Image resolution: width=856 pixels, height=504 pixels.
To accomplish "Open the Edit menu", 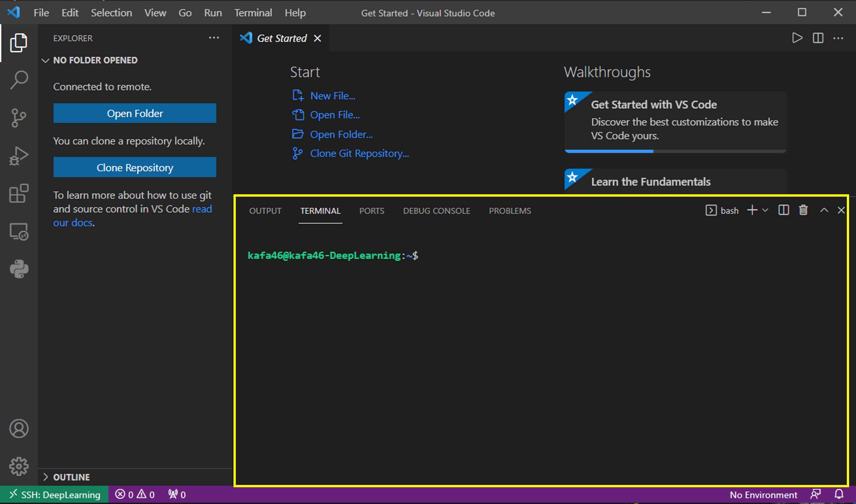I will [x=70, y=13].
